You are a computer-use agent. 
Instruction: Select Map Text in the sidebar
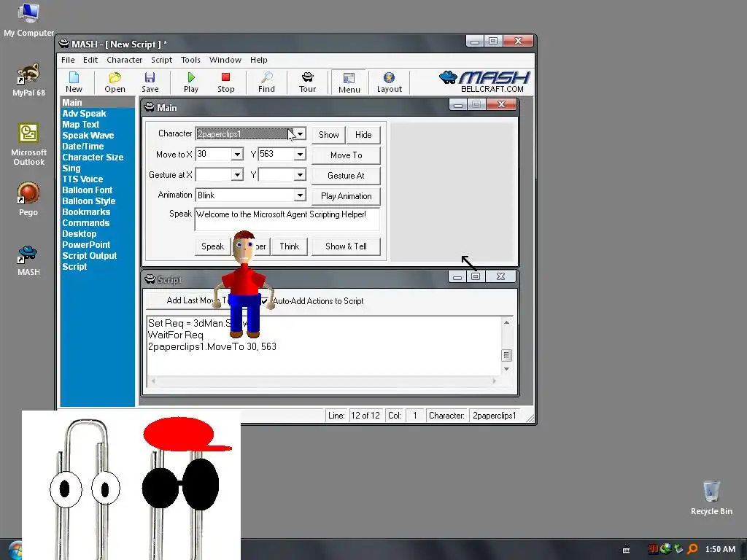click(80, 124)
